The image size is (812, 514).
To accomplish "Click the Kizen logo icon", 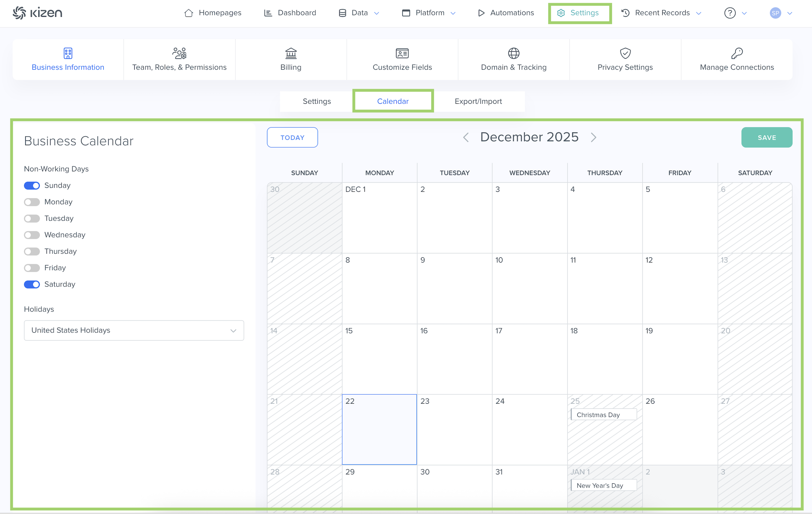I will [x=19, y=13].
